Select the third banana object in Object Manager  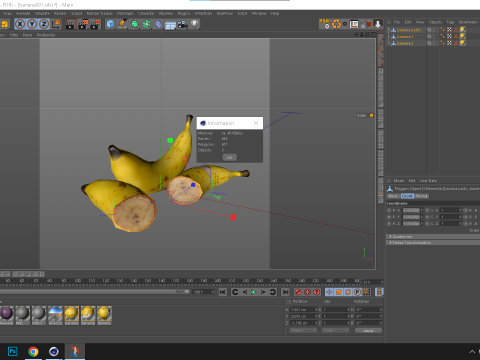pyautogui.click(x=405, y=43)
